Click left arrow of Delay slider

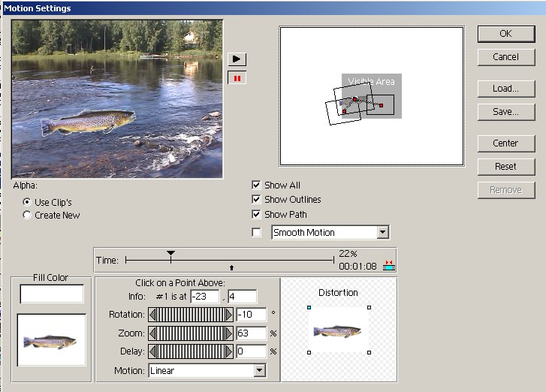click(x=152, y=351)
